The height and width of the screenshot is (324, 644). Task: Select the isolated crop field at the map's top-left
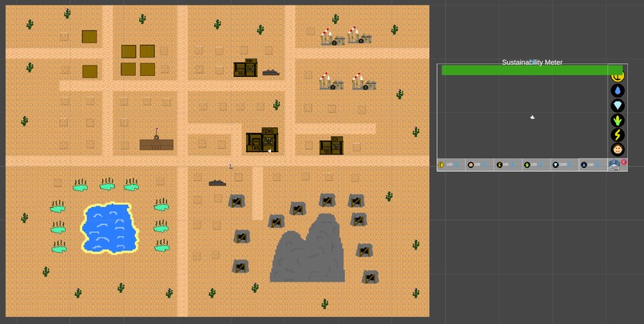[x=89, y=37]
